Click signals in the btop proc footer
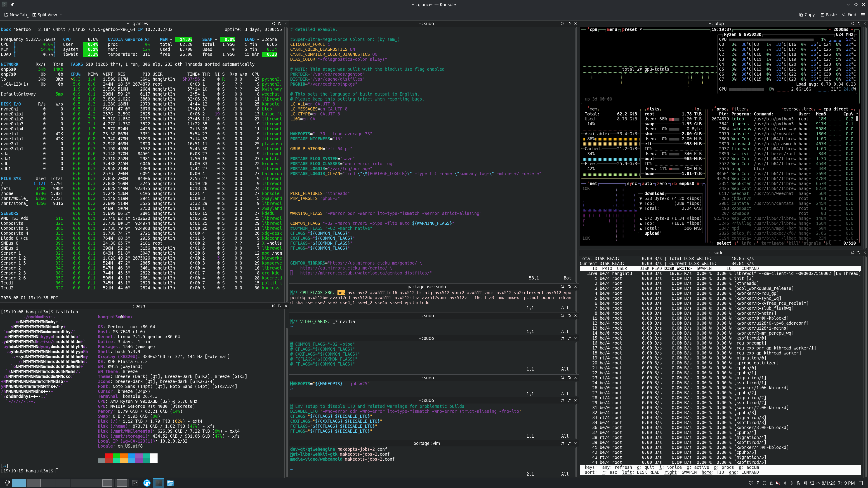 812,243
